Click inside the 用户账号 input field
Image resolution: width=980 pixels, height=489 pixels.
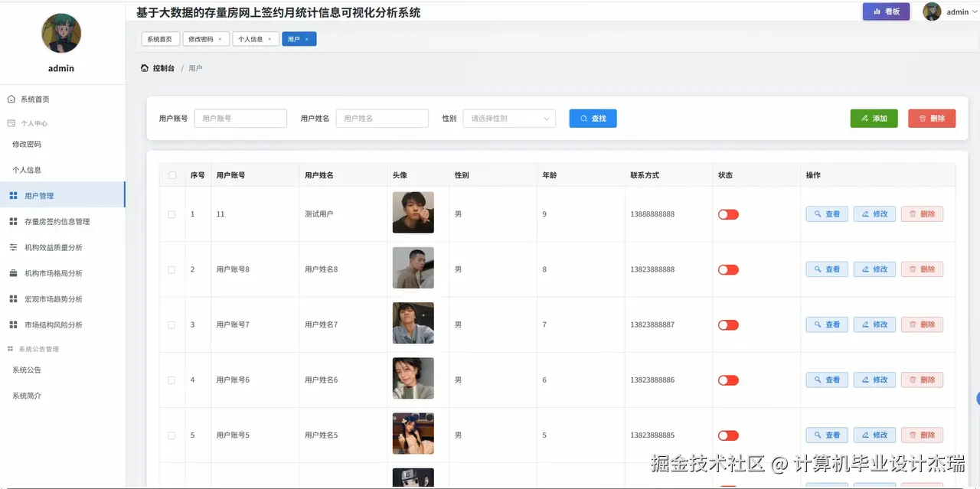pyautogui.click(x=240, y=118)
